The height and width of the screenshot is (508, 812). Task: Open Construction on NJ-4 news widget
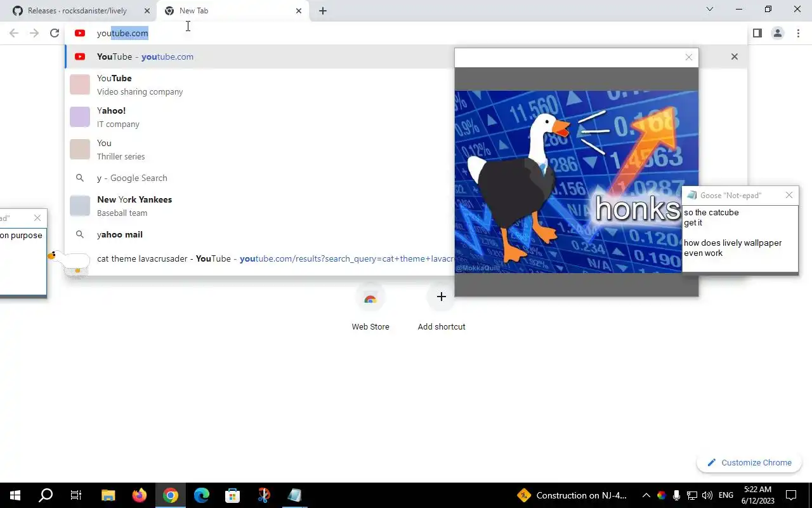572,495
